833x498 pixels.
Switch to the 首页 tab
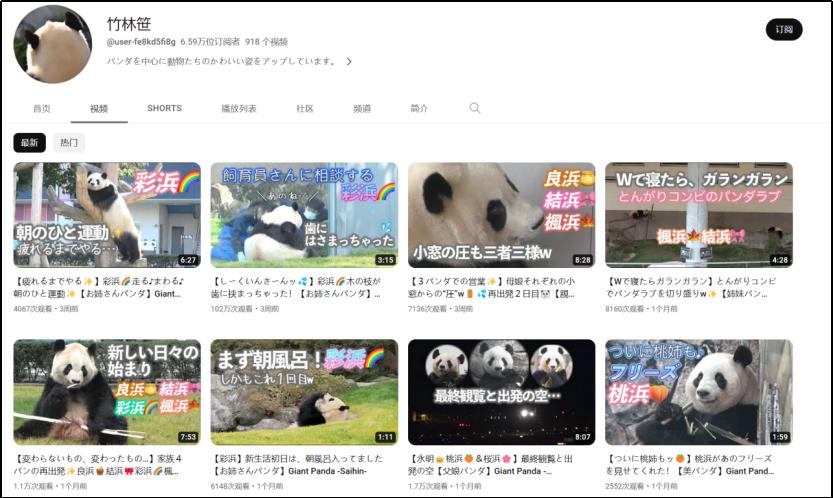point(41,108)
